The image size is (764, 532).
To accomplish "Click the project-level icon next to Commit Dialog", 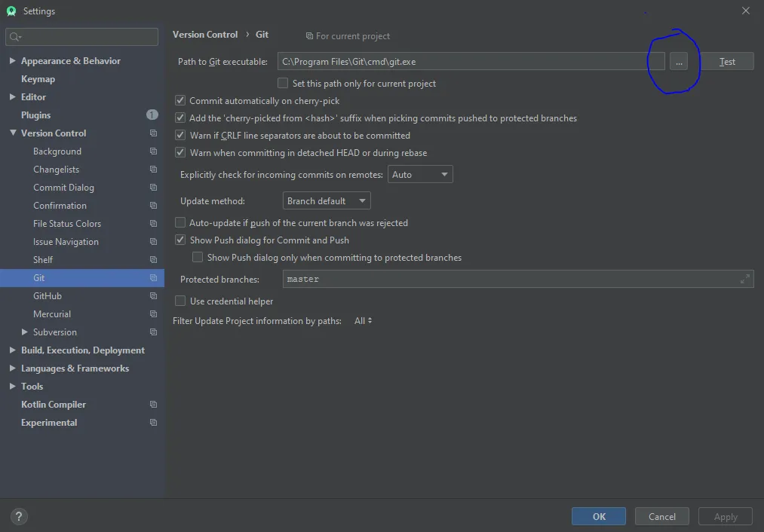I will (x=154, y=188).
